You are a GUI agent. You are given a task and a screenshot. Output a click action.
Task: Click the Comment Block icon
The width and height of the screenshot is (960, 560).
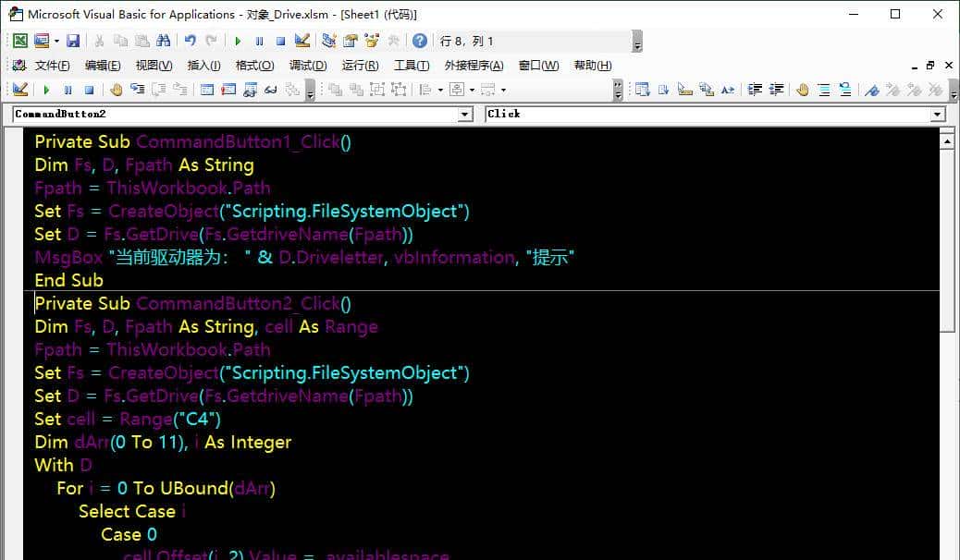tap(823, 90)
